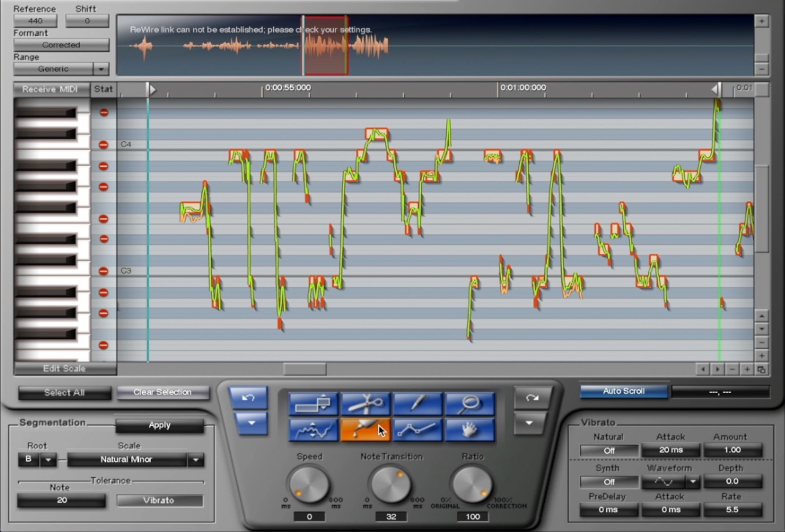This screenshot has width=785, height=532.
Task: Toggle the Auto Scroll button
Action: [623, 391]
